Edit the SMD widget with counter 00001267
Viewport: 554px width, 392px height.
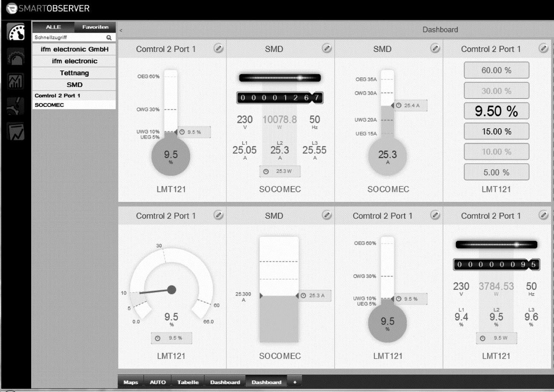[x=326, y=49]
